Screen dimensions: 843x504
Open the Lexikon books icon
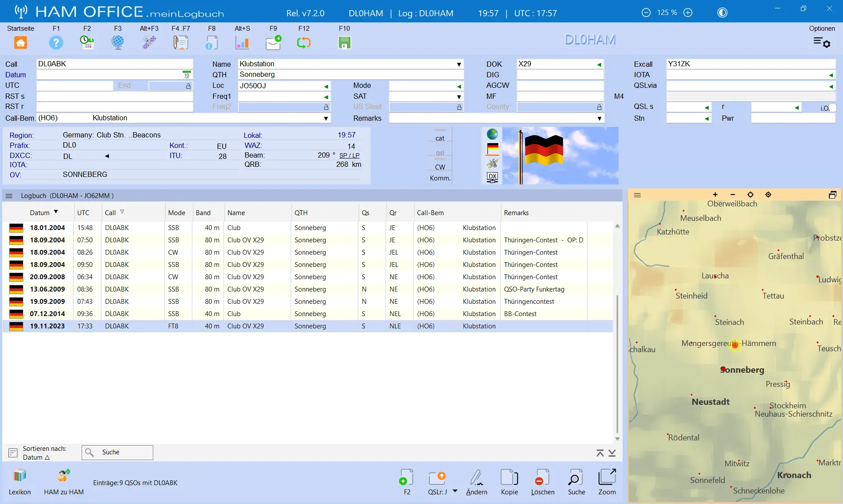pos(20,475)
